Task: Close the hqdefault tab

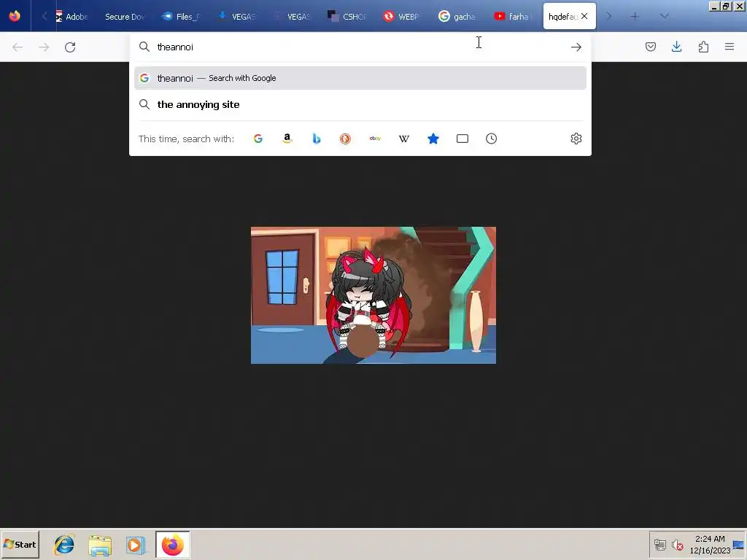Action: pyautogui.click(x=584, y=16)
